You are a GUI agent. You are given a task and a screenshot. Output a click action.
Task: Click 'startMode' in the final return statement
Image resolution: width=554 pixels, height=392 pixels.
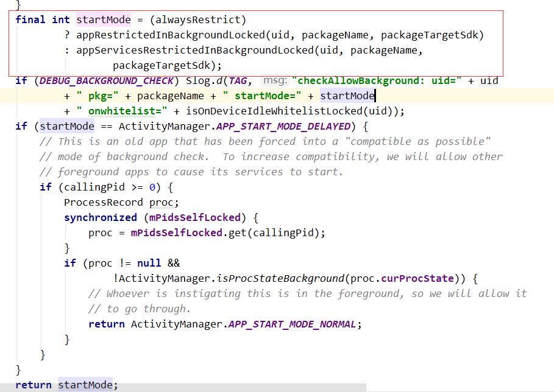point(85,385)
